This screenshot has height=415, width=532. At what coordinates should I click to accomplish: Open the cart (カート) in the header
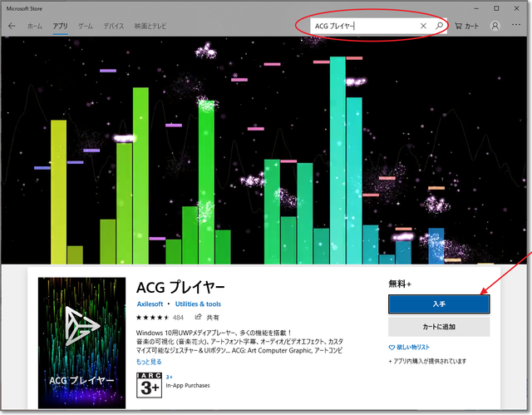[x=467, y=26]
